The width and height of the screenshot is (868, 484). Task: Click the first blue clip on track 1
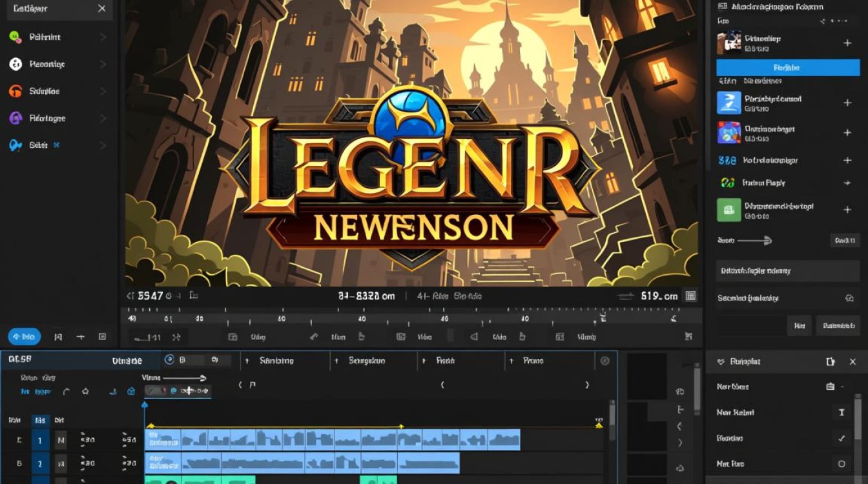(x=163, y=440)
